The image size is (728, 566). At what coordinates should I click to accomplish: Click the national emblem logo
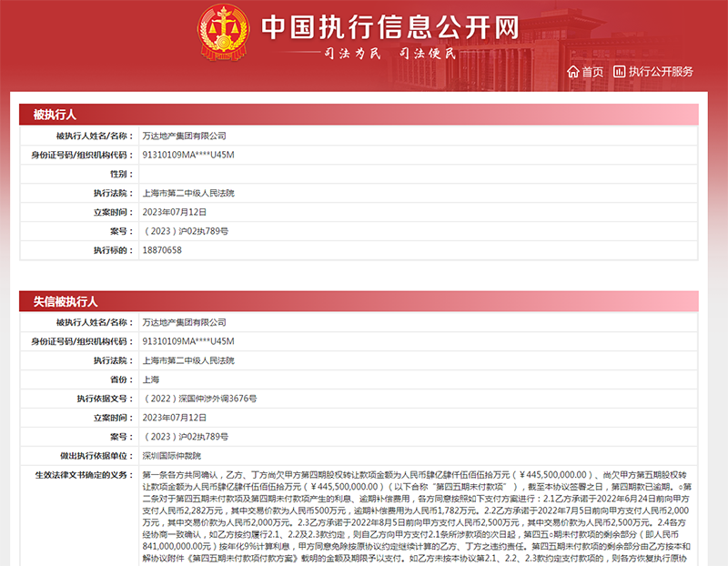pyautogui.click(x=224, y=33)
